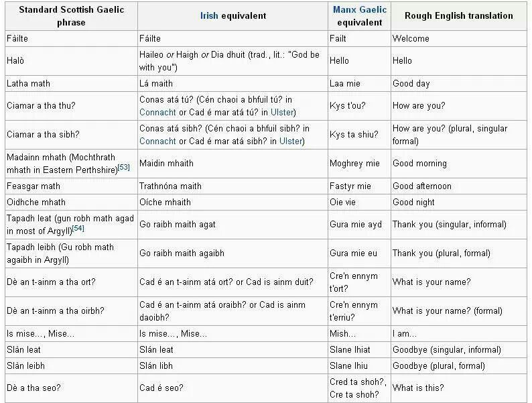Click the 'Good afternoon' translation cell
The image size is (532, 403).
click(422, 186)
